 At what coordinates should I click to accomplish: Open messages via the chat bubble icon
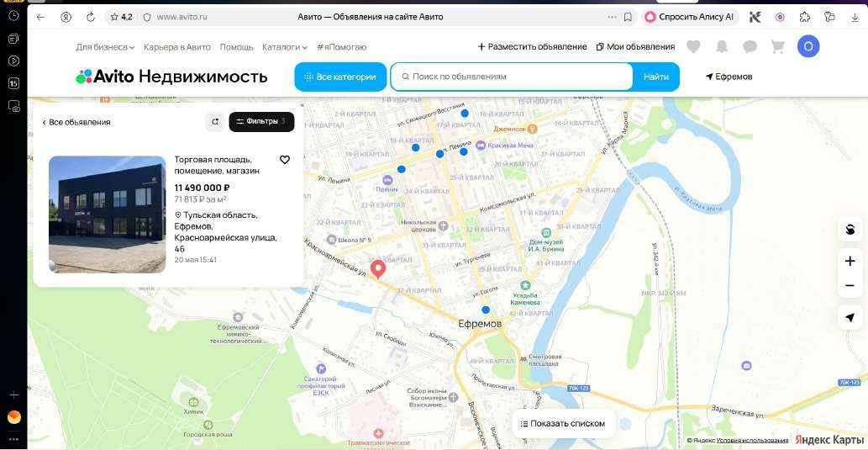(x=750, y=47)
